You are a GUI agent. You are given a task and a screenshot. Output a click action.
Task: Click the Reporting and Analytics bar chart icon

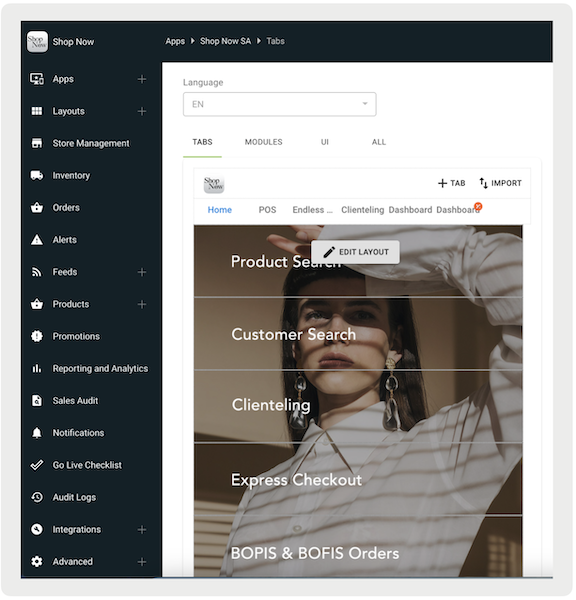[37, 368]
